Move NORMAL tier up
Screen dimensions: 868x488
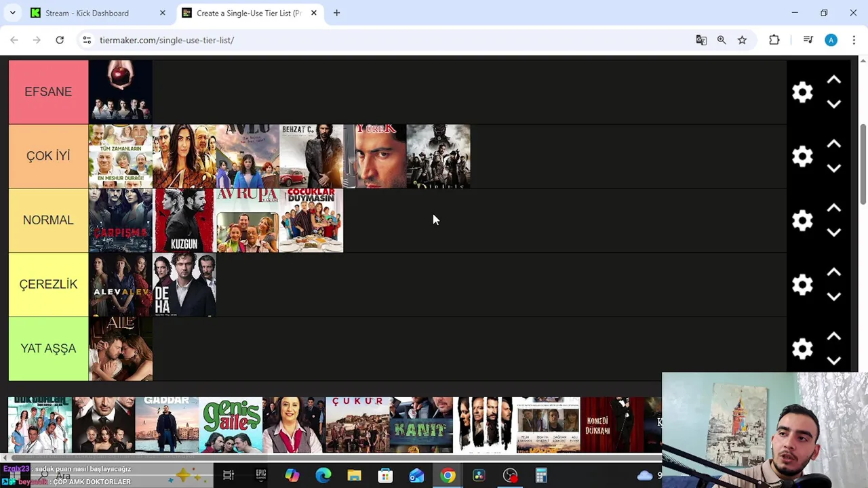point(834,208)
